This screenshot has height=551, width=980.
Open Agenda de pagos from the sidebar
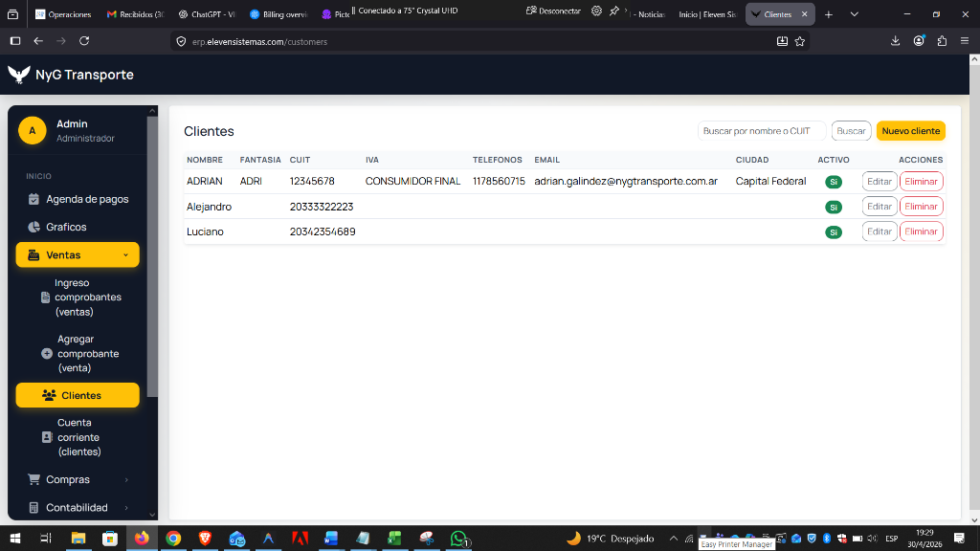[x=78, y=199]
